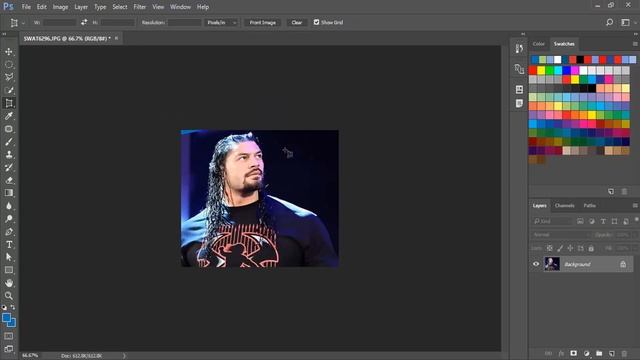Select the Zoom tool
The width and height of the screenshot is (640, 360).
[9, 296]
